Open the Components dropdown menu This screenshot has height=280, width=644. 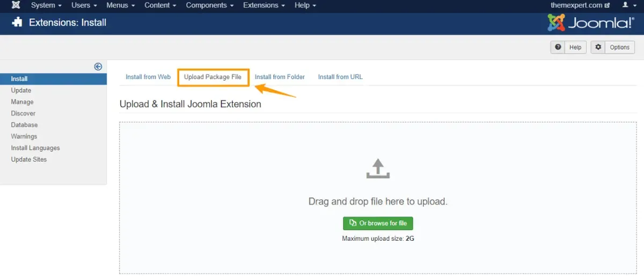pos(210,5)
